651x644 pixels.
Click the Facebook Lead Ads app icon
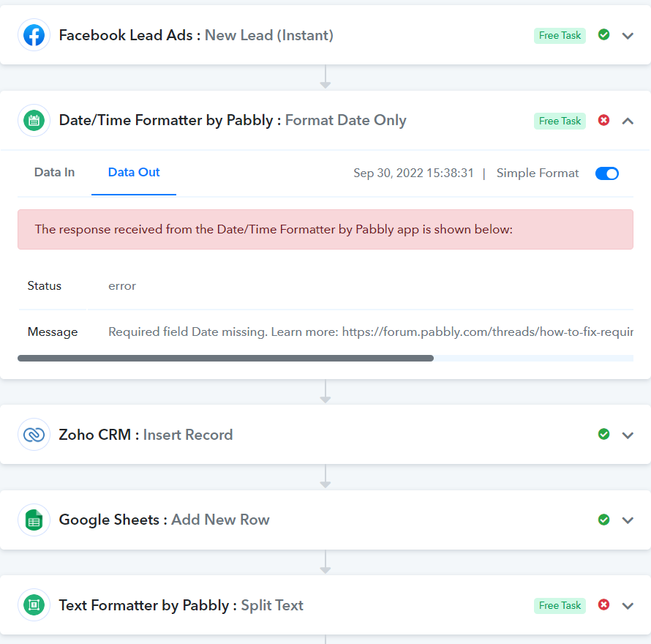click(x=34, y=35)
